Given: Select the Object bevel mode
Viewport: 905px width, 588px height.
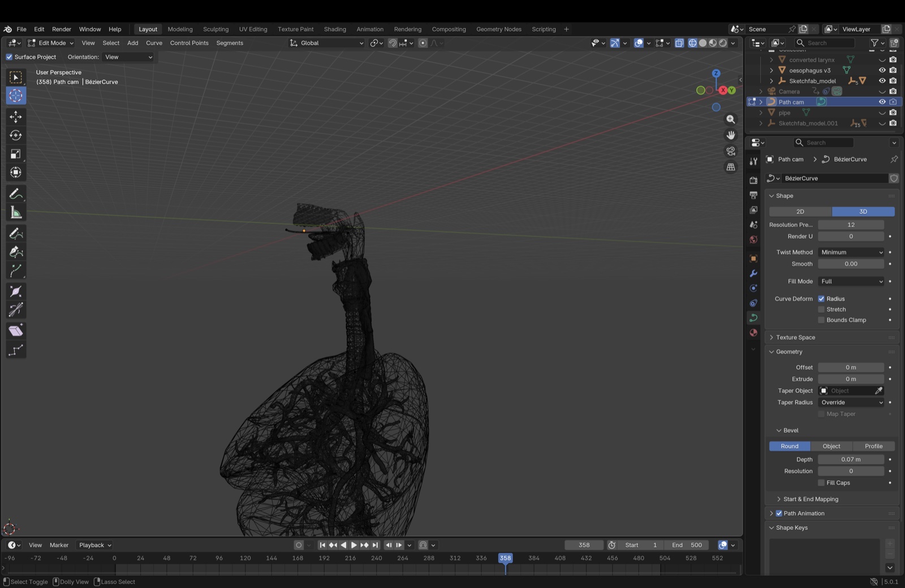Looking at the screenshot, I should (831, 446).
